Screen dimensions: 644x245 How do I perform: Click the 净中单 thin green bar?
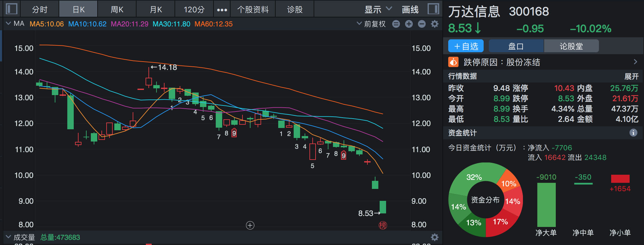583,184
